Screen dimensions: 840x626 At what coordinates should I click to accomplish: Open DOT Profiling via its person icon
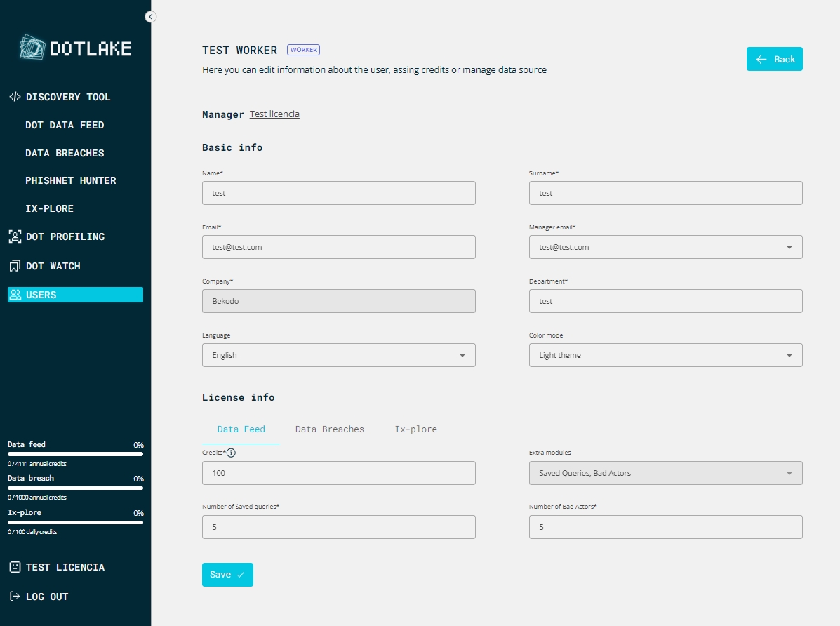point(15,237)
